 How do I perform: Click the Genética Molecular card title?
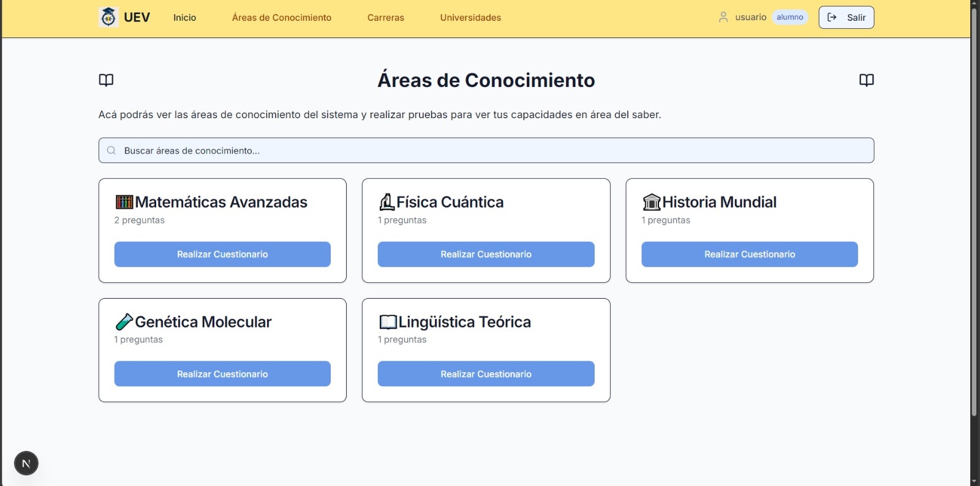tap(203, 322)
